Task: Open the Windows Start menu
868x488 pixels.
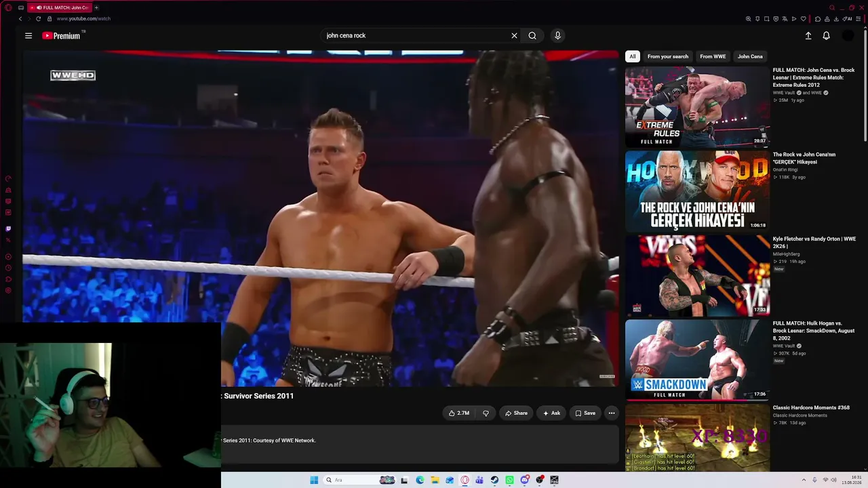Action: point(314,480)
